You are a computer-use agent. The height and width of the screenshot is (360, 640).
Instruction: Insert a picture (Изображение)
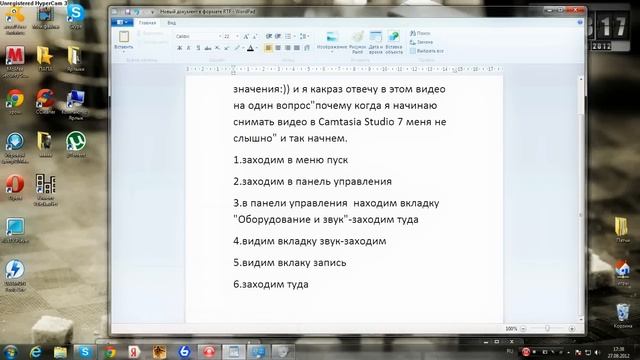(x=331, y=42)
